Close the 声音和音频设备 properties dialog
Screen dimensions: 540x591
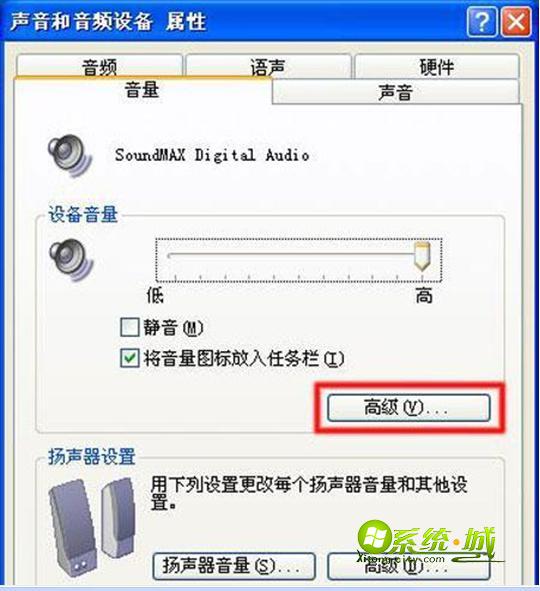tap(516, 22)
